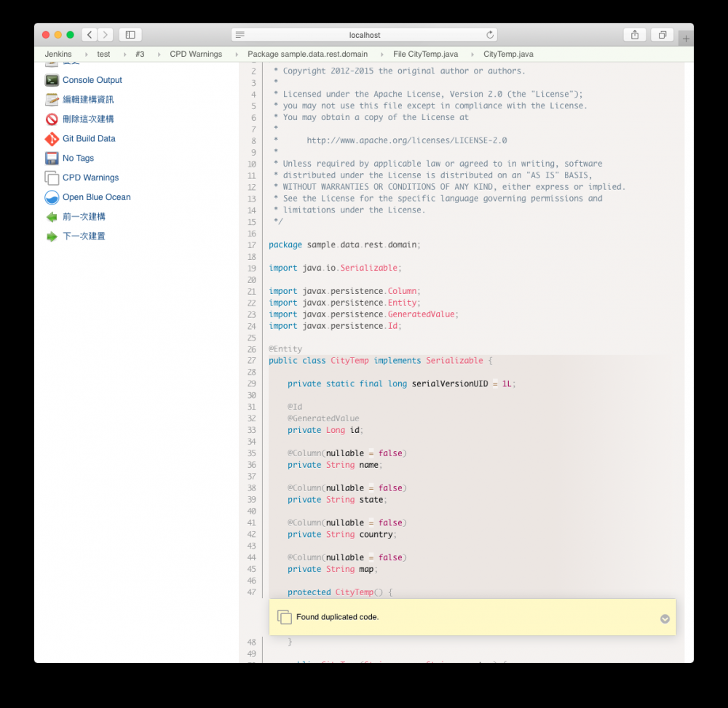Open a new tab with the plus button

[x=685, y=38]
